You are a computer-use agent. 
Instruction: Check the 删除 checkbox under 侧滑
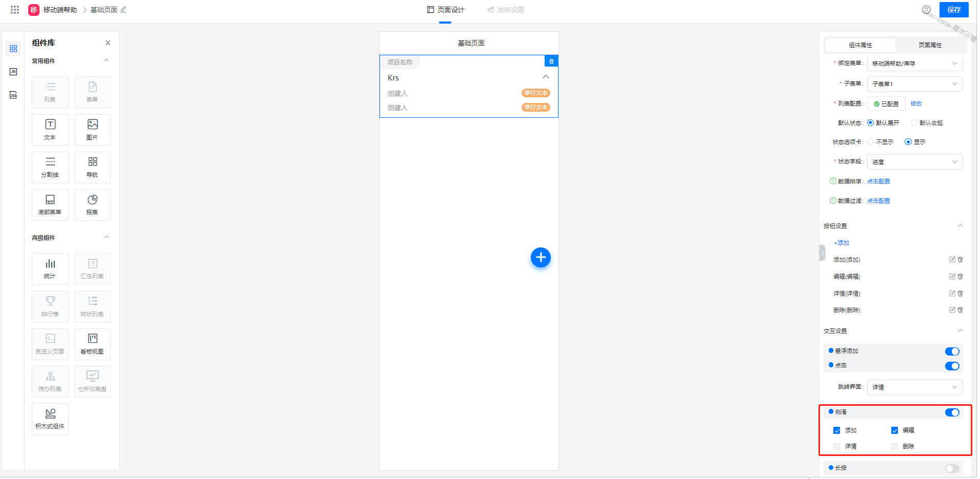click(894, 446)
